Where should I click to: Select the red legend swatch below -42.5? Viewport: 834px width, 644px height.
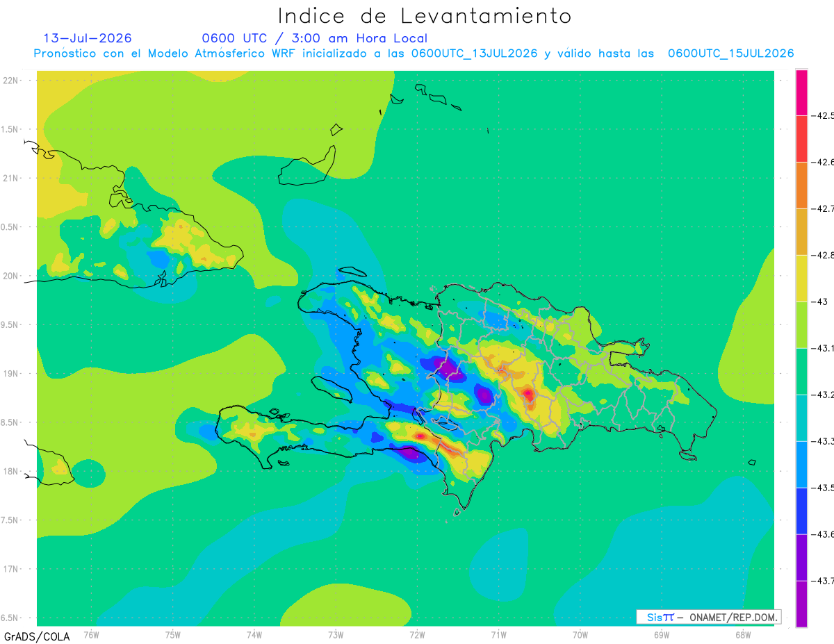(801, 139)
